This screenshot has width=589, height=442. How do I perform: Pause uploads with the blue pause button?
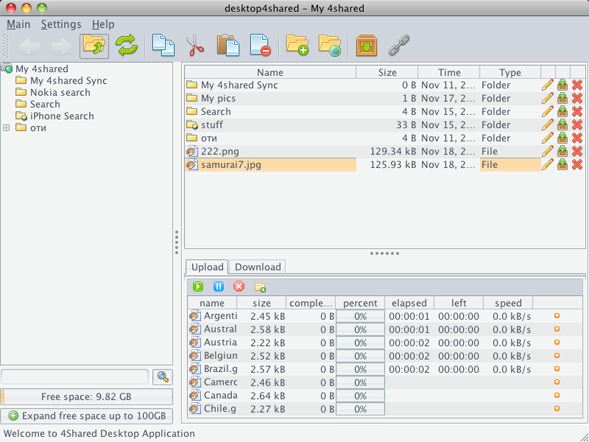218,287
